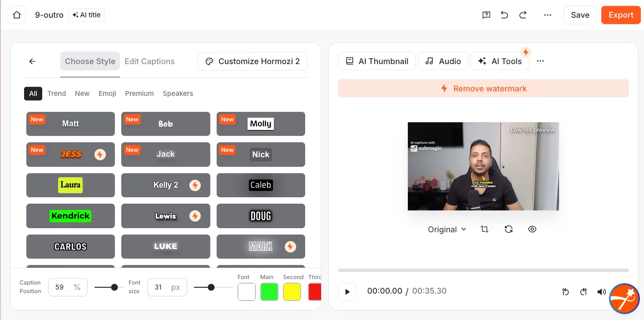Toggle the preview eye icon

point(532,229)
